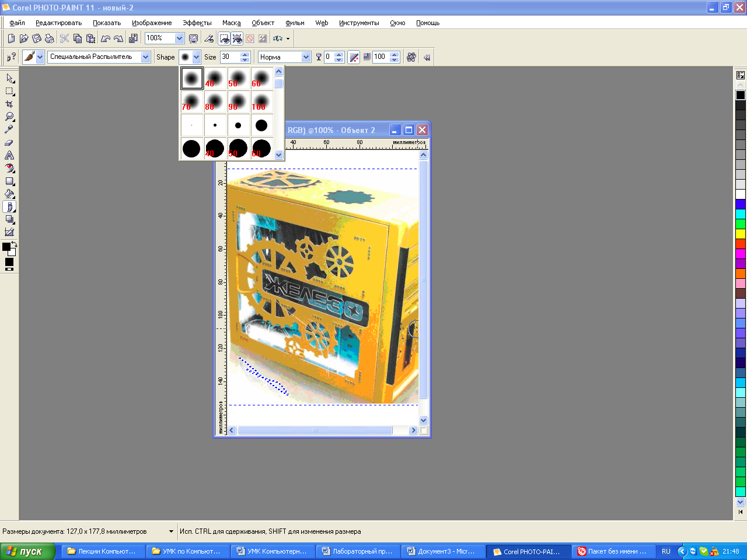Image resolution: width=747 pixels, height=560 pixels.
Task: Open the zoom level 100% dropdown
Action: click(179, 38)
